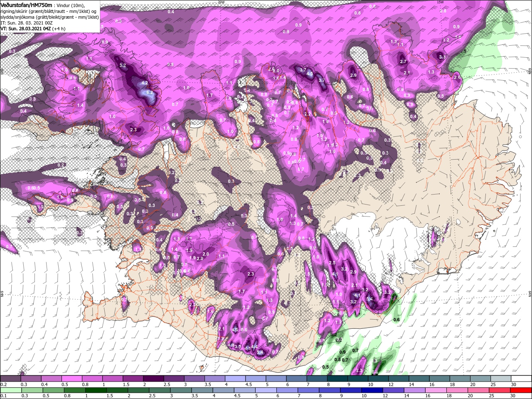Click the 'rigning/skúrir' rain description line
This screenshot has height=399, width=532.
48,11
